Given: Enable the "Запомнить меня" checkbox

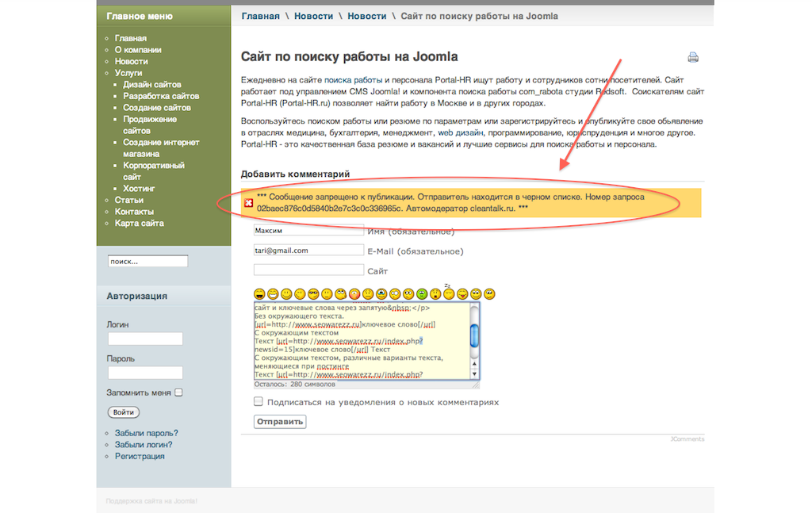Looking at the screenshot, I should click(178, 392).
